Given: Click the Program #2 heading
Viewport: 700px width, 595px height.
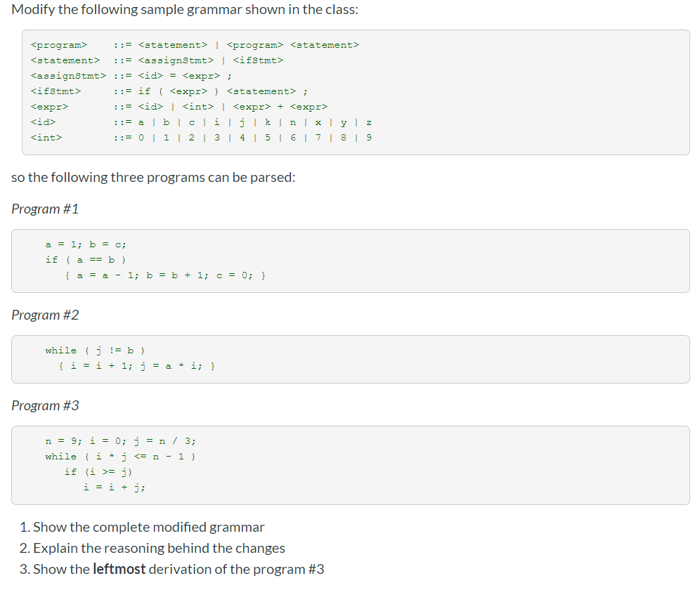Looking at the screenshot, I should (45, 315).
